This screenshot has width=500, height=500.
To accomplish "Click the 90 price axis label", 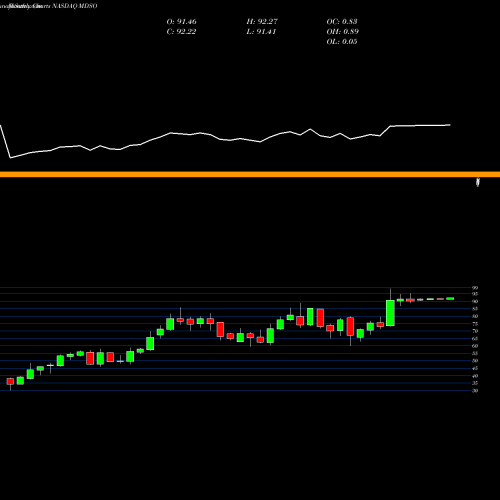I will pos(475,301).
